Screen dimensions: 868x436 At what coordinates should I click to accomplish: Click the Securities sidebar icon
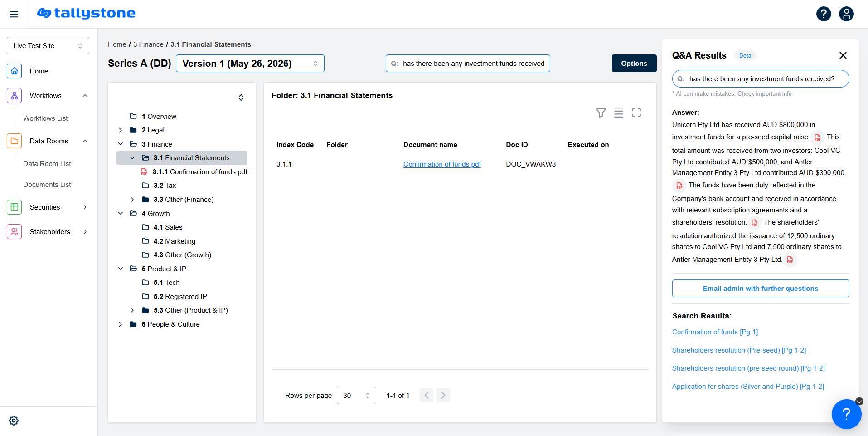pyautogui.click(x=15, y=207)
